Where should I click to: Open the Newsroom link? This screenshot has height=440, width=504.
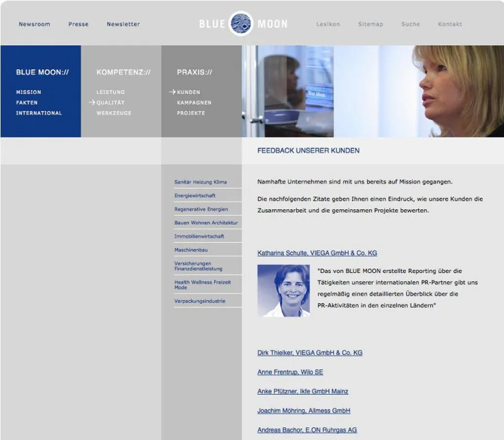(34, 24)
